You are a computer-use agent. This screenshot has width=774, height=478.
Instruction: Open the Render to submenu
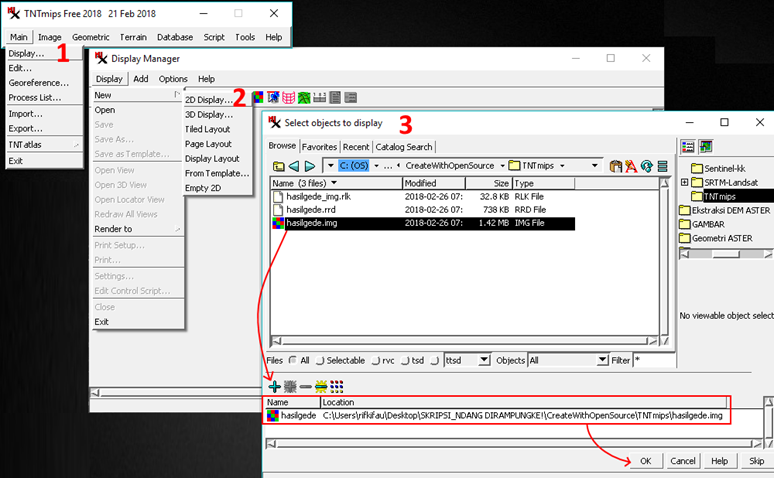[x=137, y=229]
